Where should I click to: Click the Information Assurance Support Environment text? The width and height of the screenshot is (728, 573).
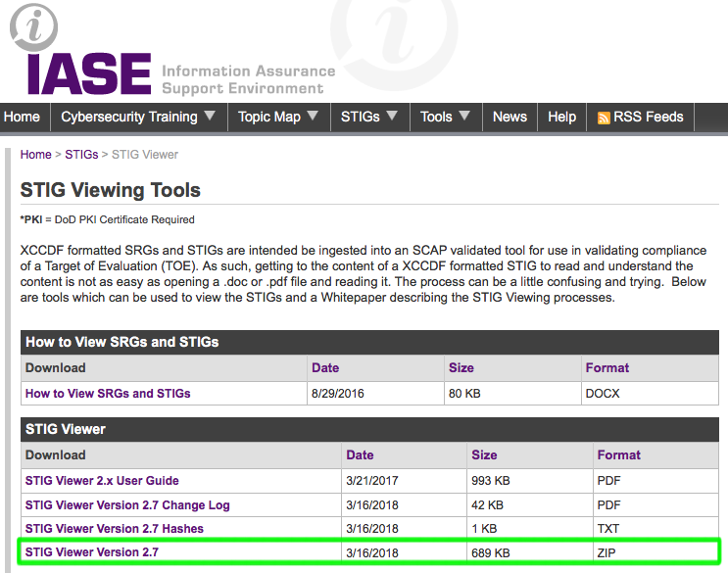(247, 79)
